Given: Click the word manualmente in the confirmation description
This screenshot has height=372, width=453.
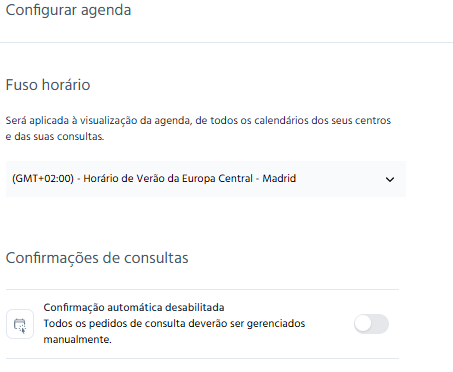Looking at the screenshot, I should pyautogui.click(x=77, y=339).
